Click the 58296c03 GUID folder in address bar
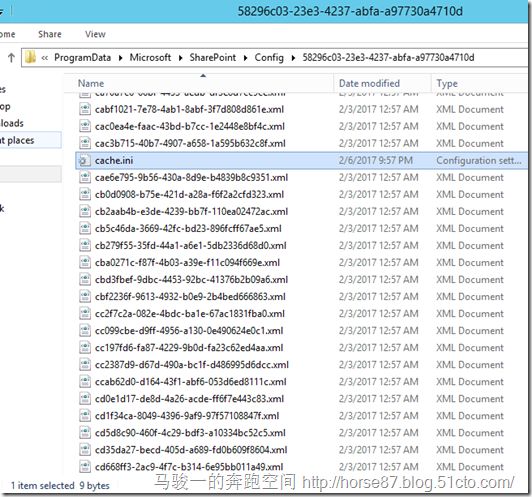Screen dimensions: 532x497 click(388, 57)
